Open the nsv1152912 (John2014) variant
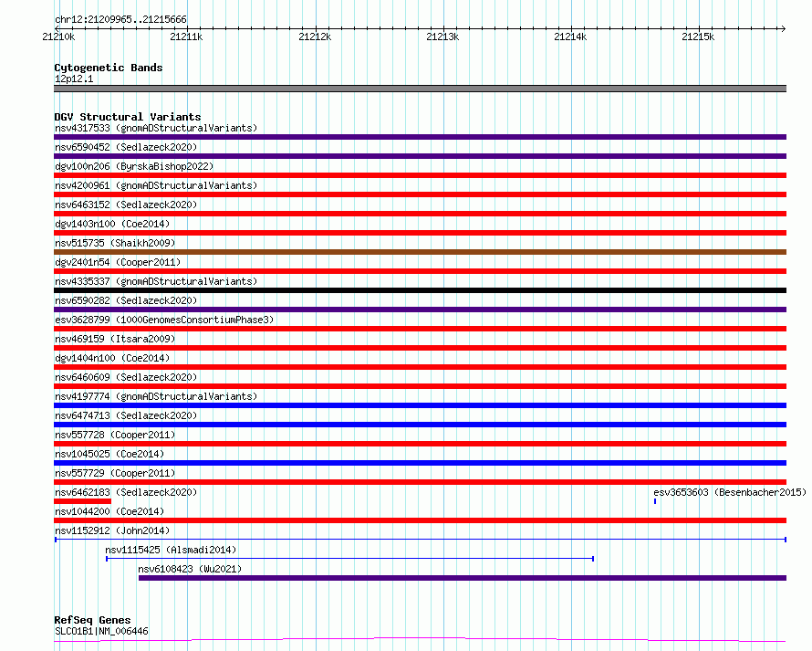The image size is (812, 651). 112,530
